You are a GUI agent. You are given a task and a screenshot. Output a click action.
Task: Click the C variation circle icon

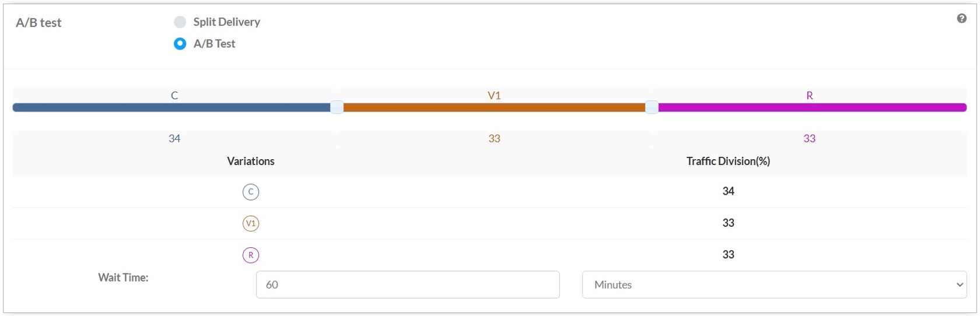coord(251,192)
